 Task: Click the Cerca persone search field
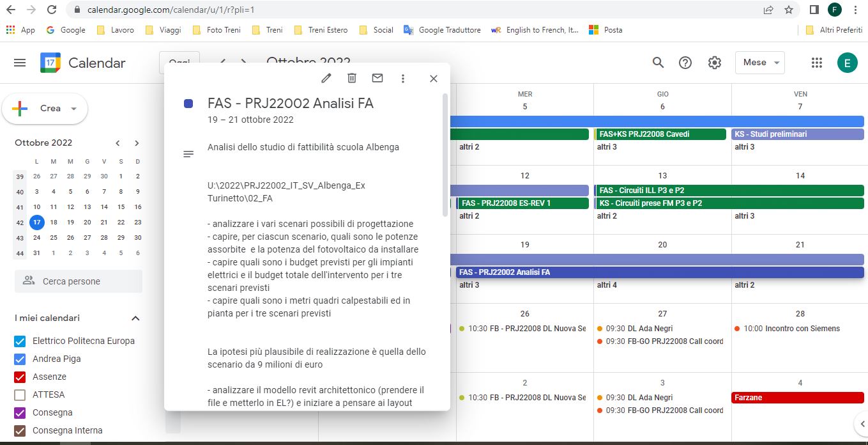pos(79,281)
